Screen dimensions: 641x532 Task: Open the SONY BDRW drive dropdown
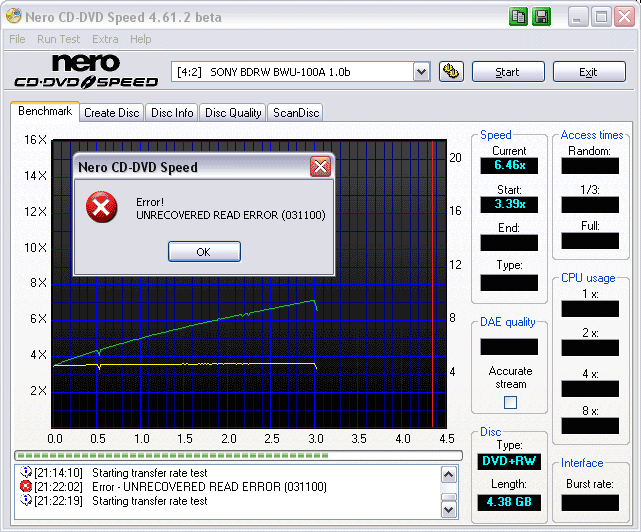[x=421, y=72]
